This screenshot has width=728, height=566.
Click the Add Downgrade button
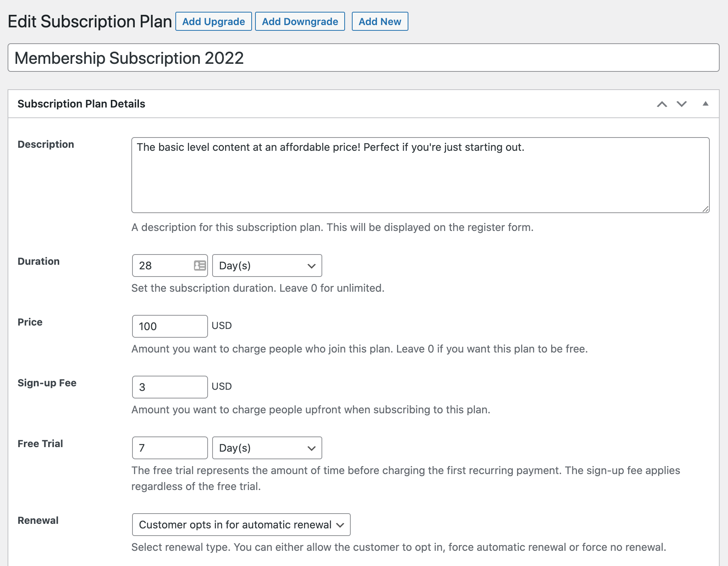click(300, 22)
